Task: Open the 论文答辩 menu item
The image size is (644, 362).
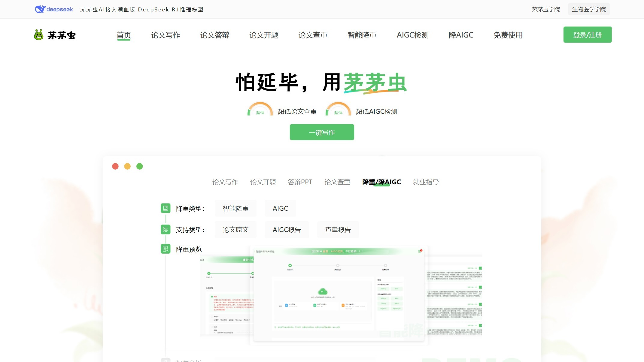Action: [215, 35]
